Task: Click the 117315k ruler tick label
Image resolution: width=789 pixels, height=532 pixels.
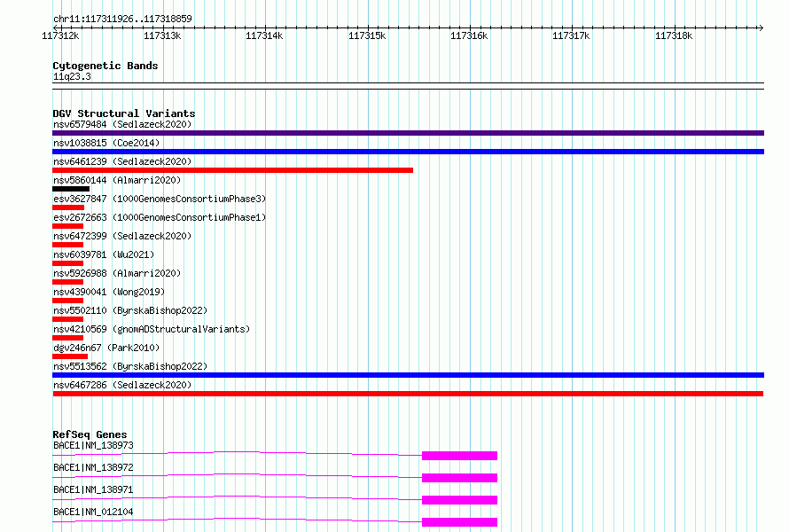Action: pos(367,35)
